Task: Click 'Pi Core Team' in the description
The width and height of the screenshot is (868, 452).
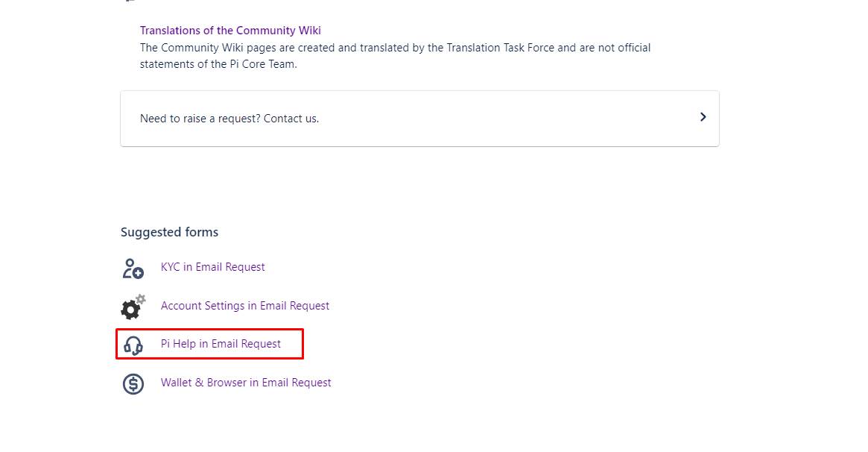Action: click(x=262, y=64)
